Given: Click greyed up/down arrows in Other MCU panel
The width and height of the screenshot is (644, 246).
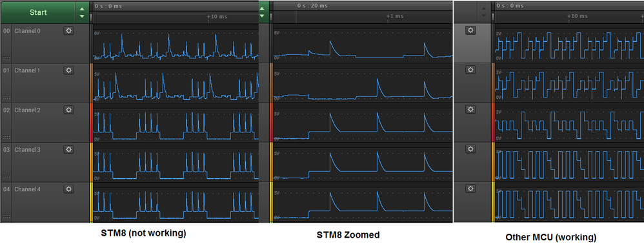Looking at the screenshot, I should [484, 12].
